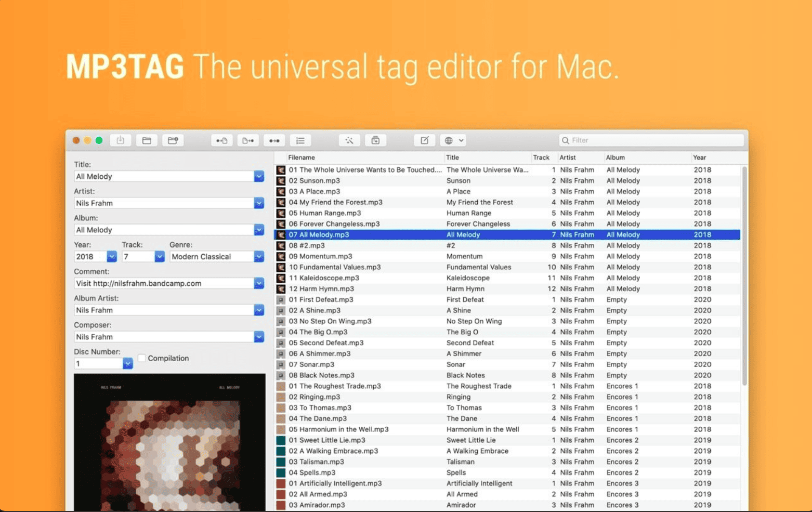This screenshot has height=512, width=812.
Task: Click the Filter search field
Action: (652, 140)
